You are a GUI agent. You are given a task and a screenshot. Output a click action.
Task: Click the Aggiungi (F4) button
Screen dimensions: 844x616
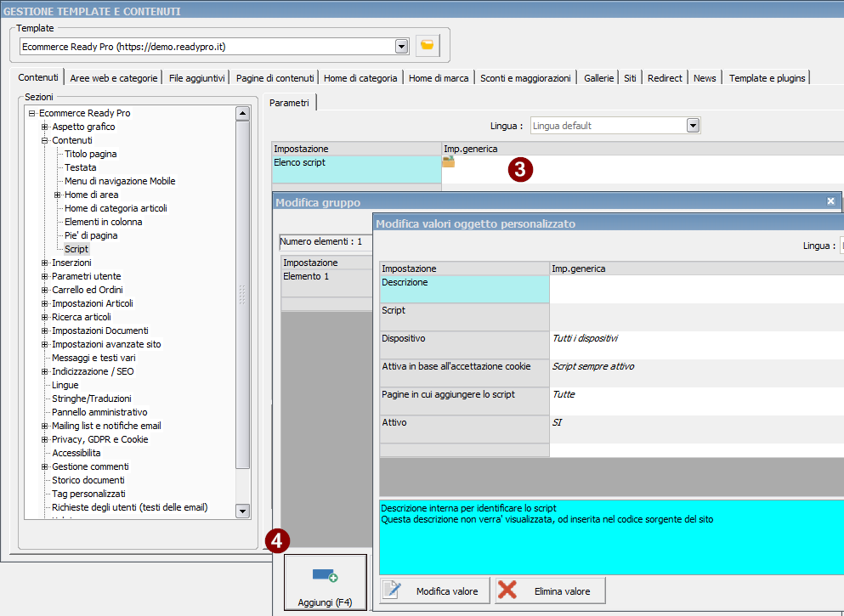pyautogui.click(x=326, y=583)
